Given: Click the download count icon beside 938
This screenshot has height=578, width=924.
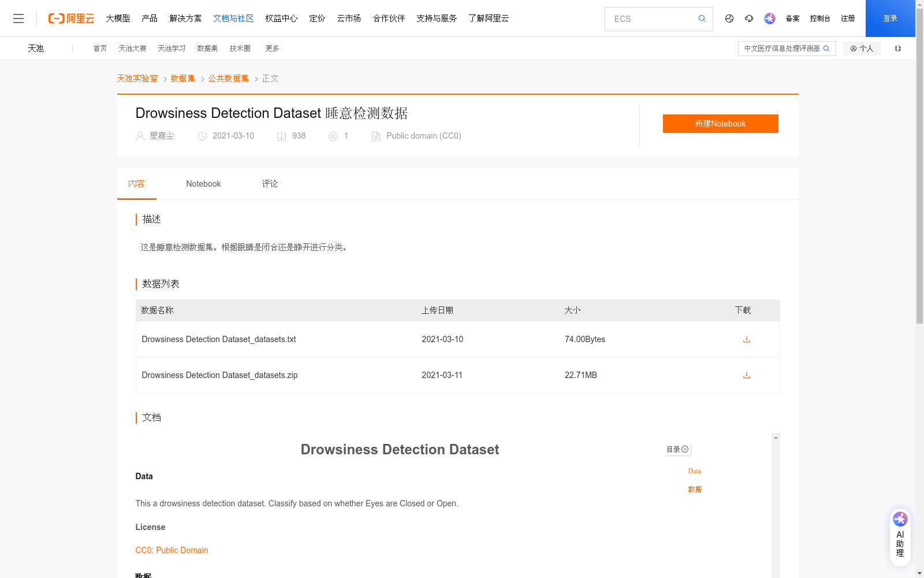Looking at the screenshot, I should point(281,136).
